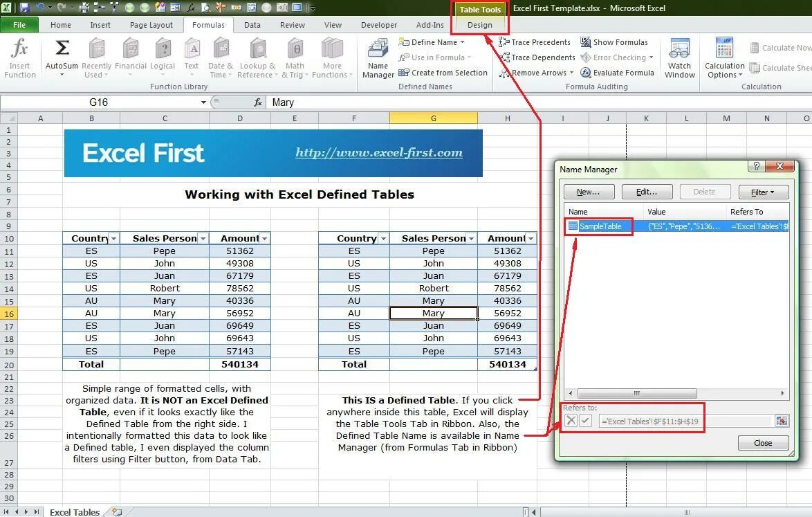Click the AutoSum sigma icon
The height and width of the screenshot is (517, 812).
(x=62, y=48)
